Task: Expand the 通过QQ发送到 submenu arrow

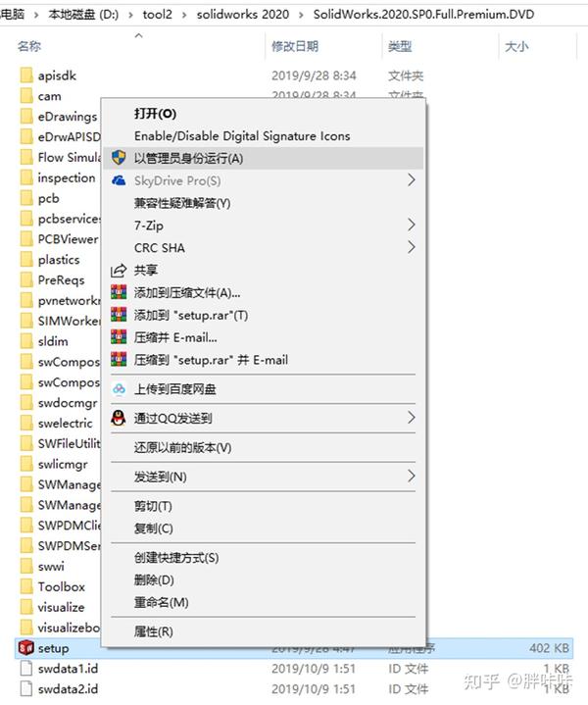Action: tap(411, 418)
